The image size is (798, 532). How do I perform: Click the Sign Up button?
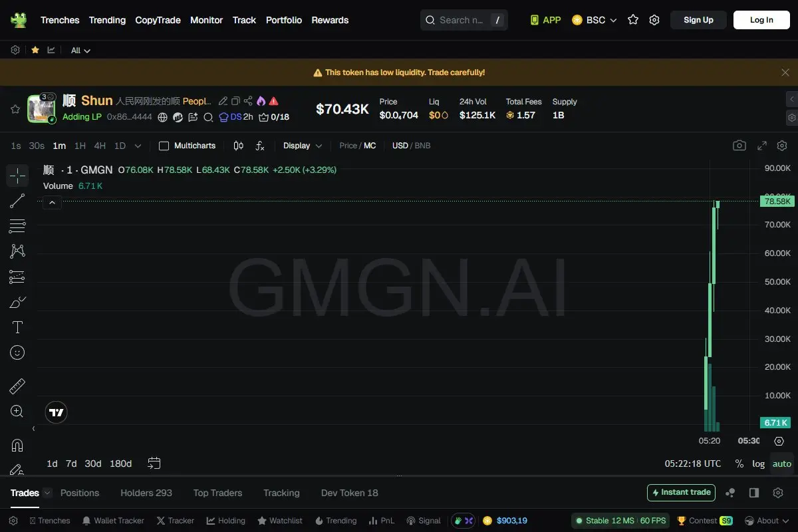[x=698, y=20]
